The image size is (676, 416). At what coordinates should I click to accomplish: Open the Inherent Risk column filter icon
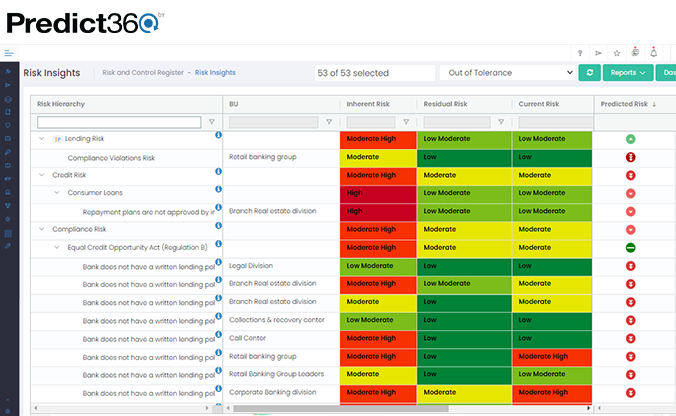point(406,122)
